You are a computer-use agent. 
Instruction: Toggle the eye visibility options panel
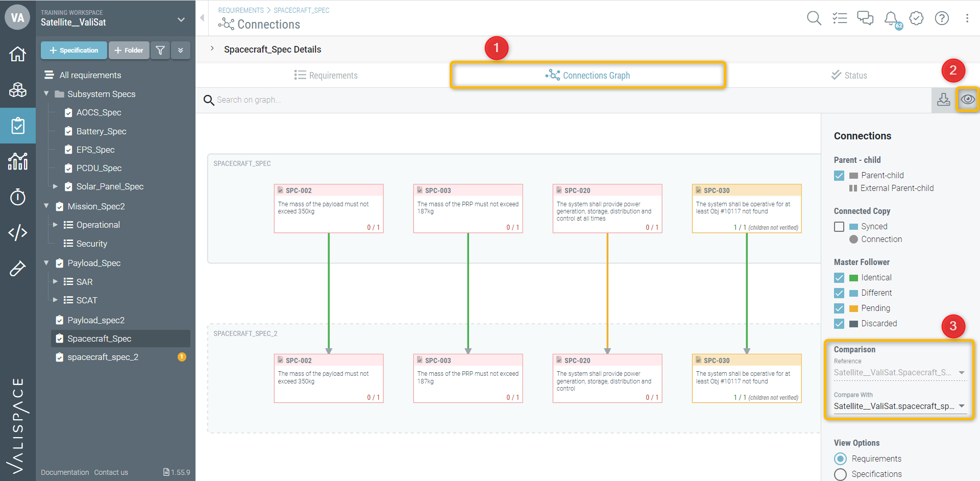(x=967, y=100)
